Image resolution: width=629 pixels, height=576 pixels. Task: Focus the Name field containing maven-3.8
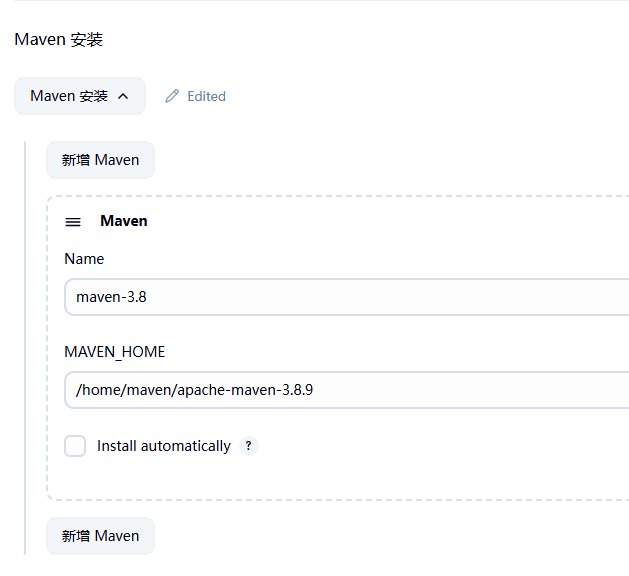click(x=347, y=297)
